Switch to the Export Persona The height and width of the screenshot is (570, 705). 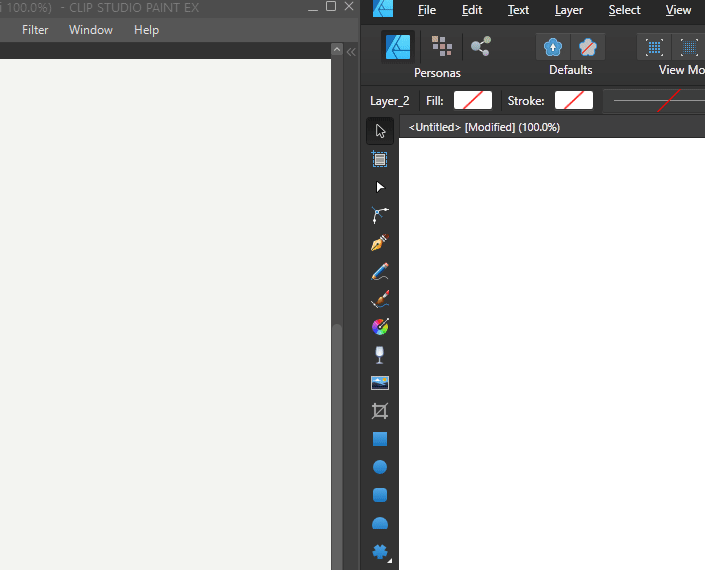[x=480, y=46]
